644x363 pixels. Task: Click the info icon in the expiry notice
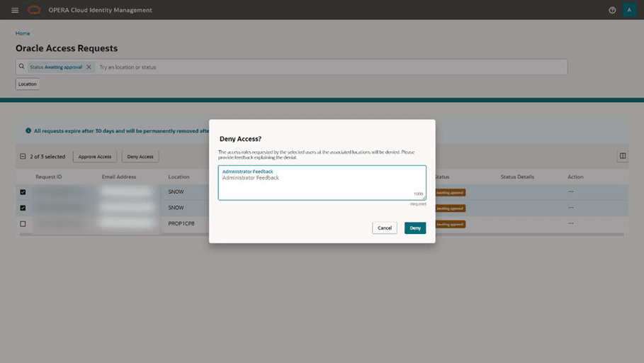click(28, 130)
